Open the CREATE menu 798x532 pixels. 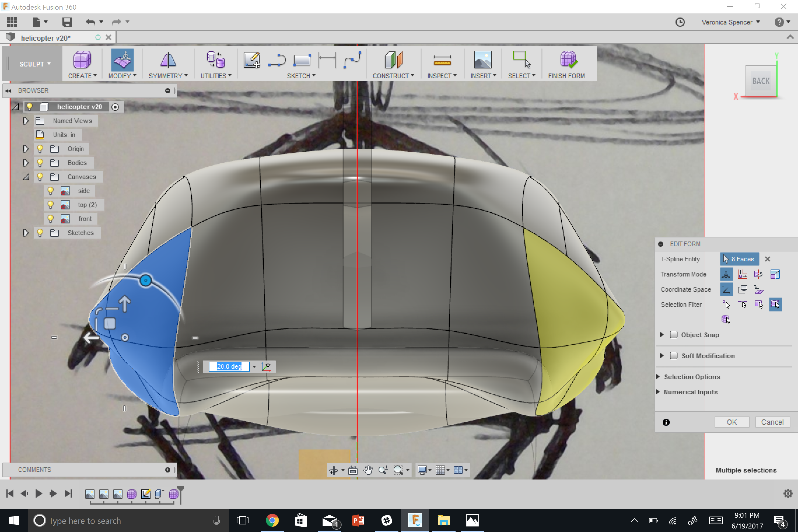click(82, 76)
